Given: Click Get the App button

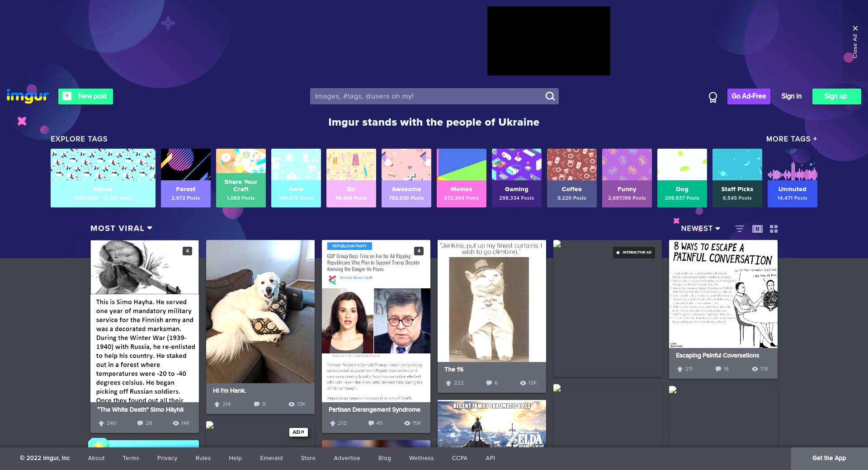Looking at the screenshot, I should 829,458.
